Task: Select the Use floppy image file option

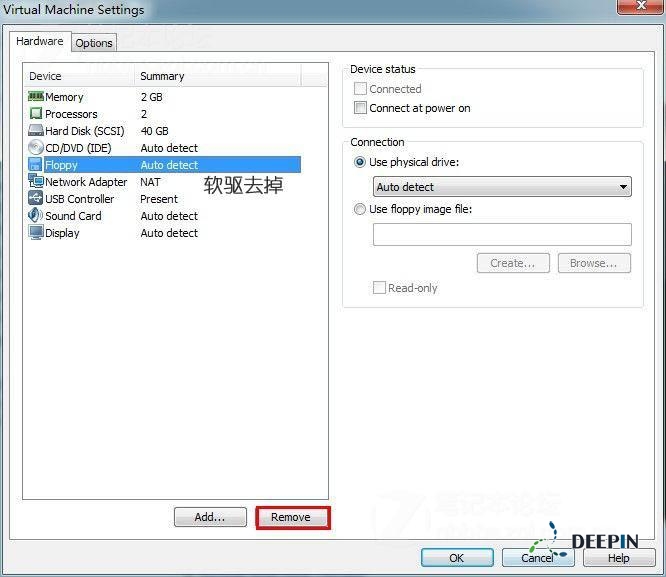Action: point(361,209)
